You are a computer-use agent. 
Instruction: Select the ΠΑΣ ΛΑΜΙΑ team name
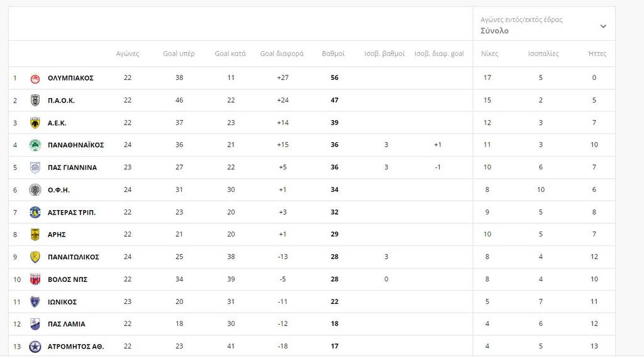(x=67, y=324)
